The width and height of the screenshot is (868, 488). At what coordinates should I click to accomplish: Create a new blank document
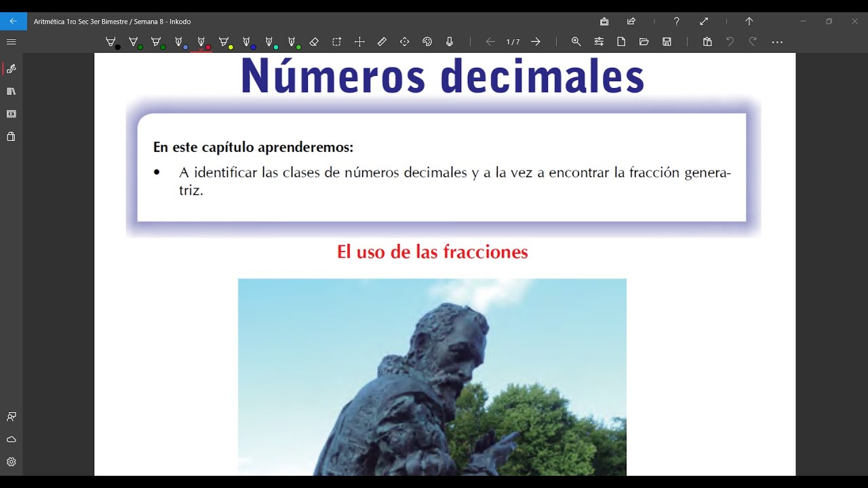coord(621,42)
